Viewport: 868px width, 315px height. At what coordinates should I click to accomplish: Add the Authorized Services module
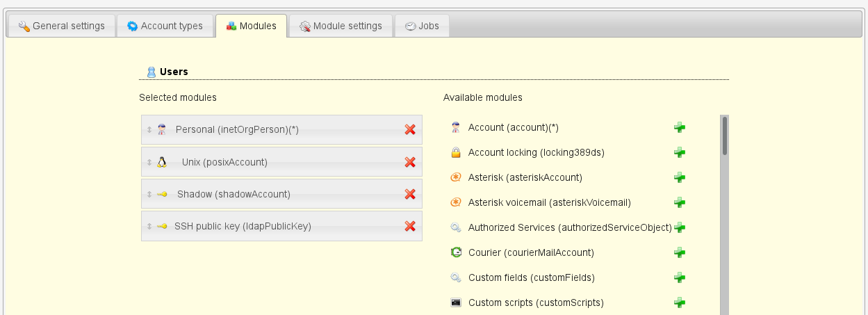tap(680, 227)
